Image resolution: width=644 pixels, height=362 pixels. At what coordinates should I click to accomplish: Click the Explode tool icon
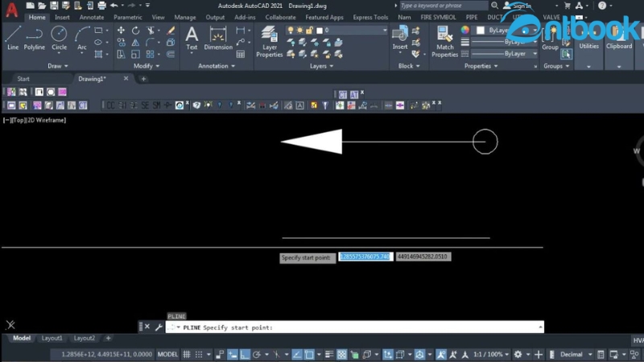[x=171, y=43]
